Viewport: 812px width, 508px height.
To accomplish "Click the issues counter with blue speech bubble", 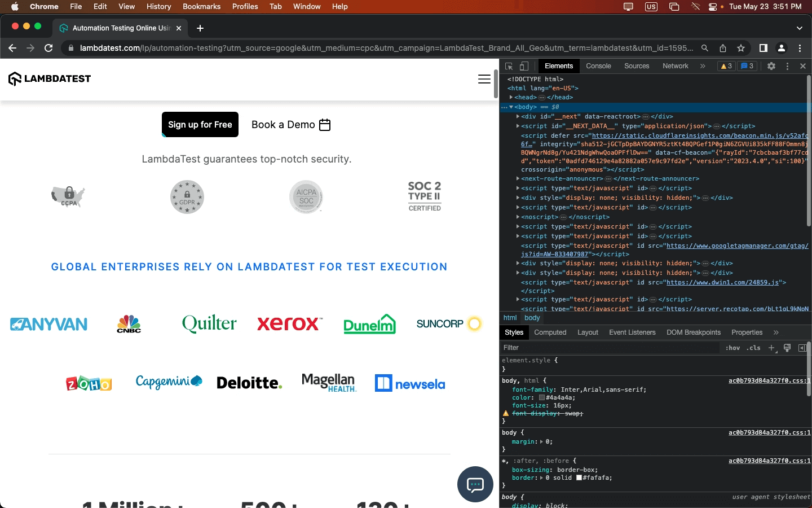I will pyautogui.click(x=747, y=66).
